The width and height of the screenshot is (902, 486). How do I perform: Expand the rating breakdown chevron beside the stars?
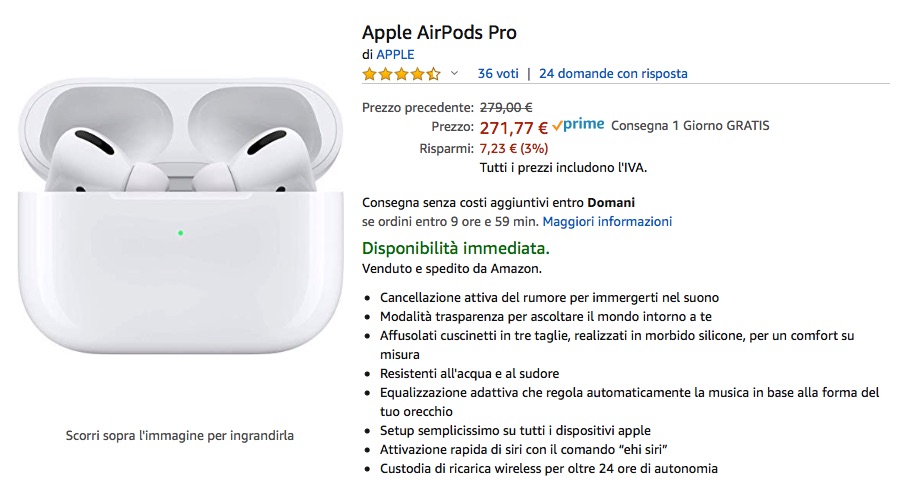click(454, 73)
